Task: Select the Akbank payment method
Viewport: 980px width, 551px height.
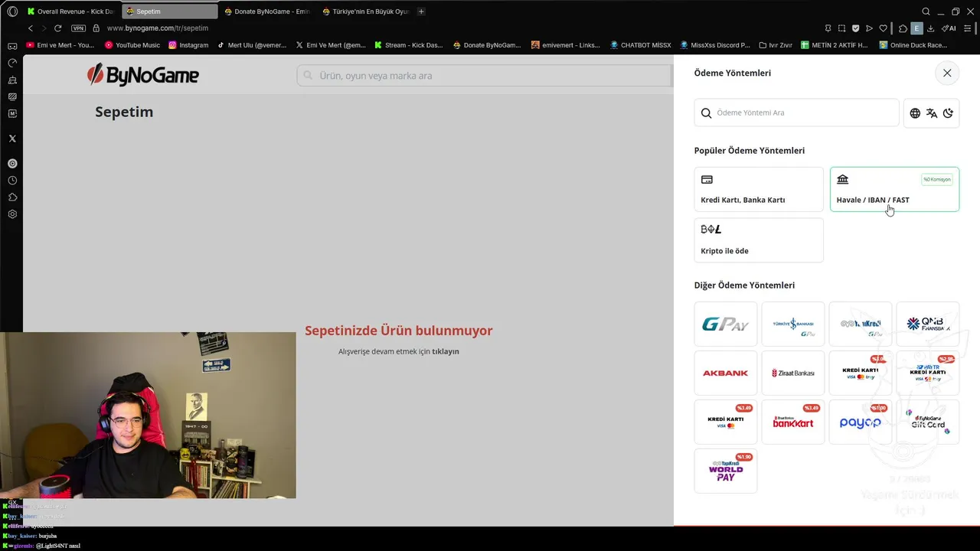Action: [726, 373]
